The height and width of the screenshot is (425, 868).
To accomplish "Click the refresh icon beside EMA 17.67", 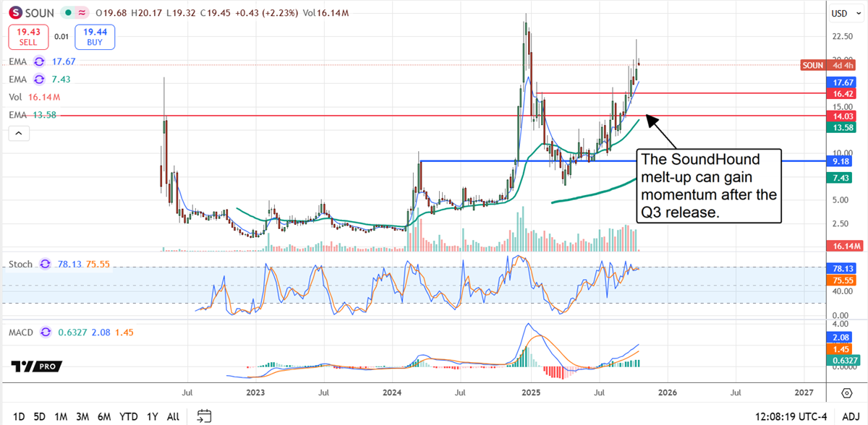I will [x=39, y=62].
